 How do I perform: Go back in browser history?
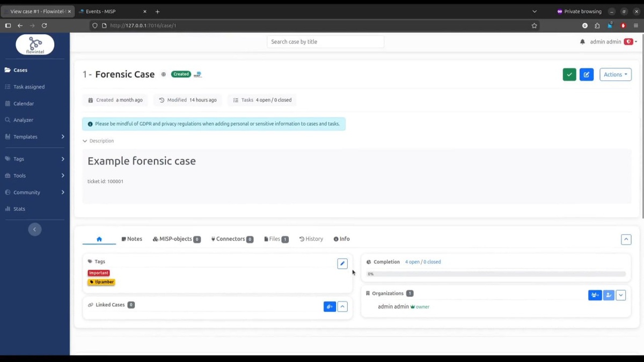tap(20, 25)
